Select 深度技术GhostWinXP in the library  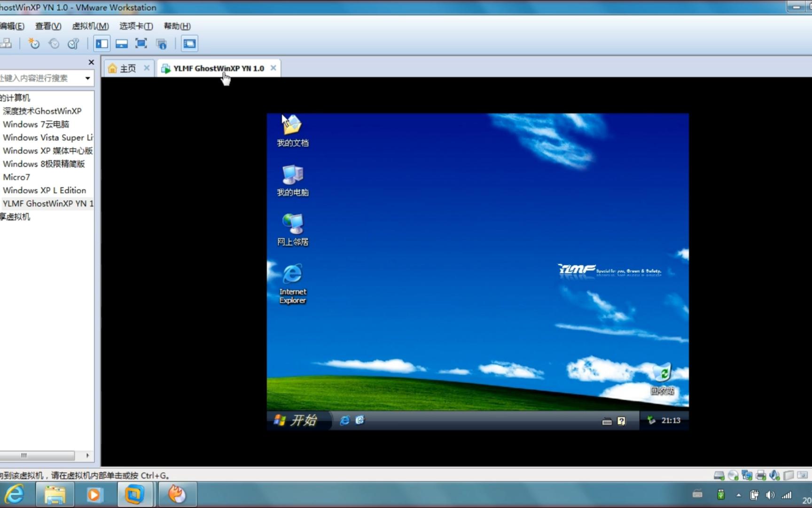click(x=42, y=111)
